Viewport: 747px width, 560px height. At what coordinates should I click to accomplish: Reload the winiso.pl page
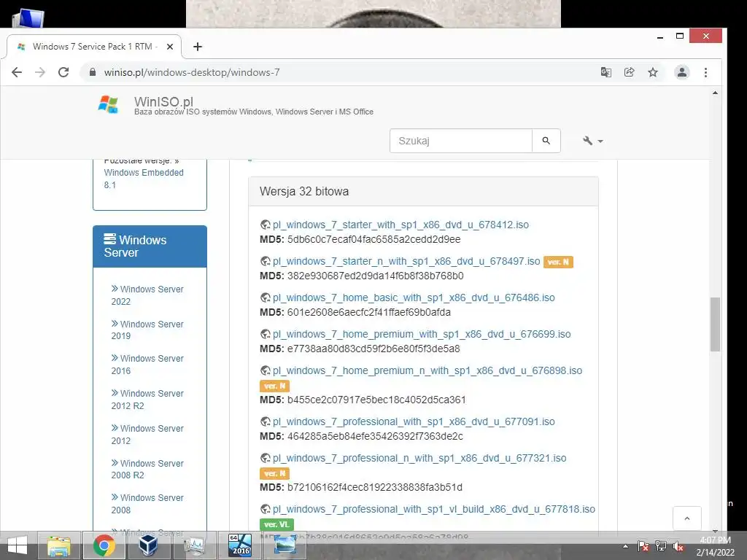tap(63, 72)
